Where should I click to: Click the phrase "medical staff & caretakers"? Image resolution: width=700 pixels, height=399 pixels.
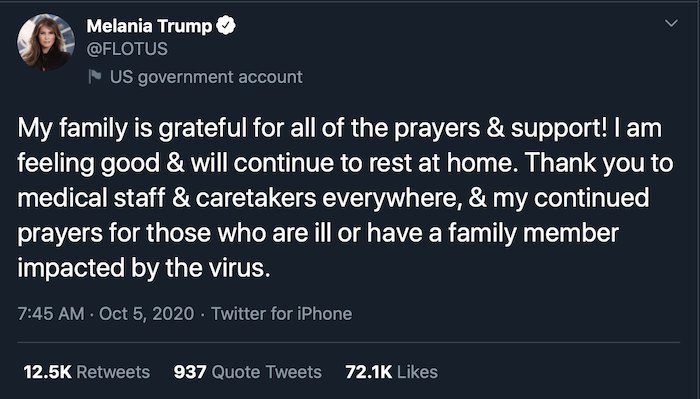167,198
